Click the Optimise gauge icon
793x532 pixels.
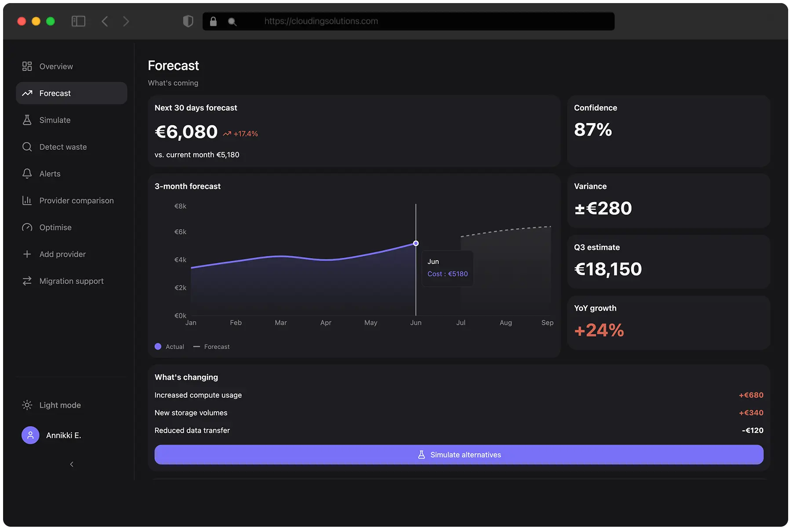27,227
